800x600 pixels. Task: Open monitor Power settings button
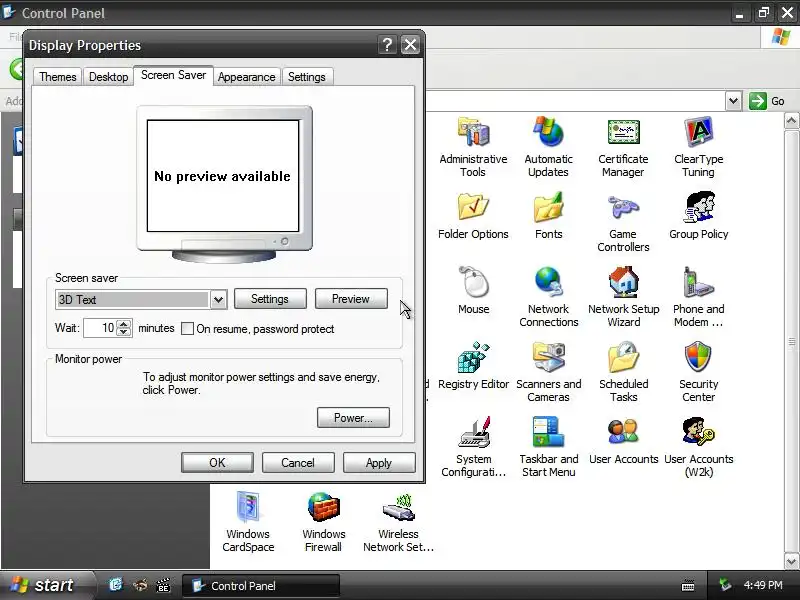coord(353,418)
